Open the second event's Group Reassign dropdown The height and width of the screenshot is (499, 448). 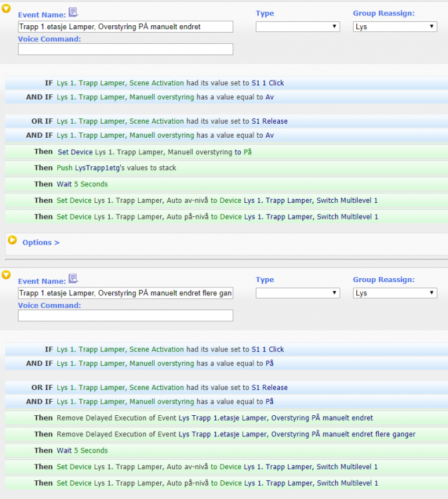(395, 293)
